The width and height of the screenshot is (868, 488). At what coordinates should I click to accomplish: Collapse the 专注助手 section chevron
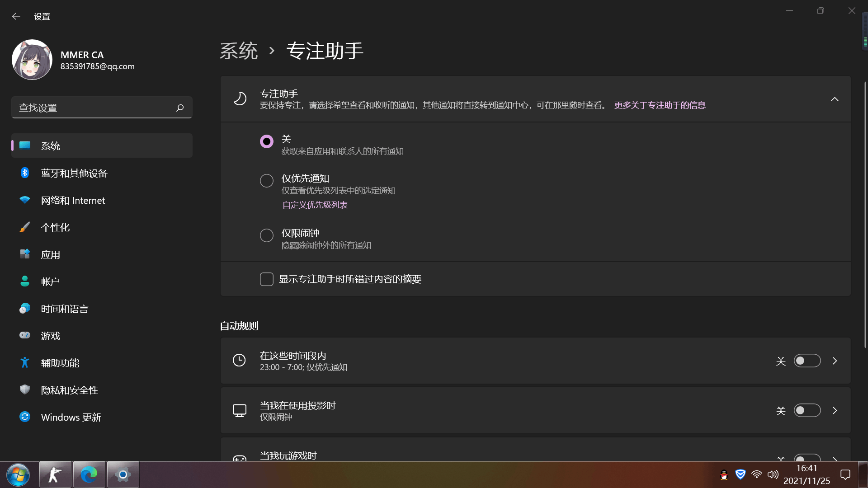point(835,99)
